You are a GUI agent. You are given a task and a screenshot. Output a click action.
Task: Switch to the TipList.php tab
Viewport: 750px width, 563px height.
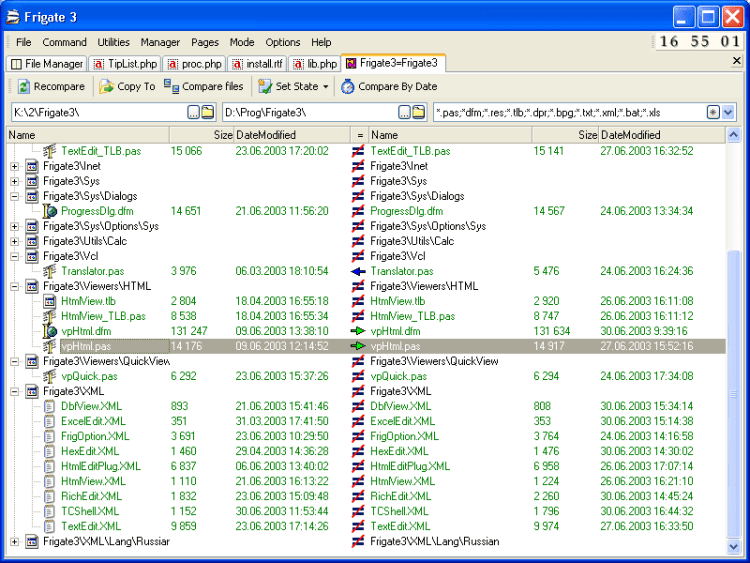click(x=125, y=64)
